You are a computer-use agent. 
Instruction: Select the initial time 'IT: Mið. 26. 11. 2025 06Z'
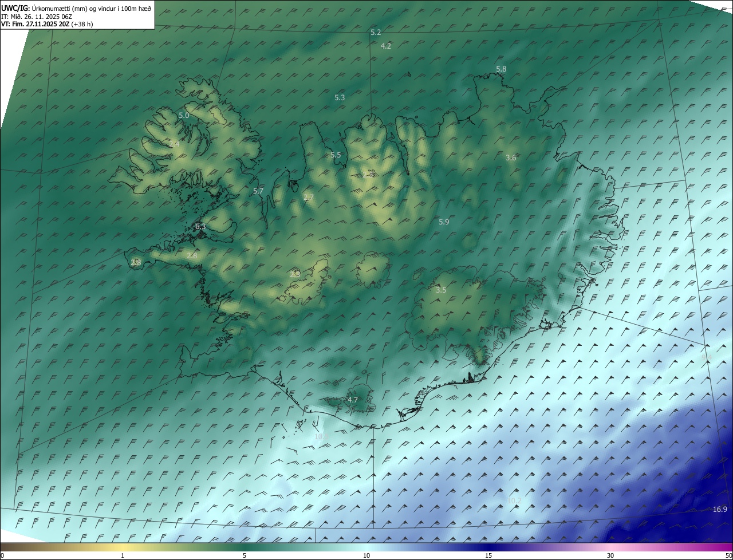37,17
